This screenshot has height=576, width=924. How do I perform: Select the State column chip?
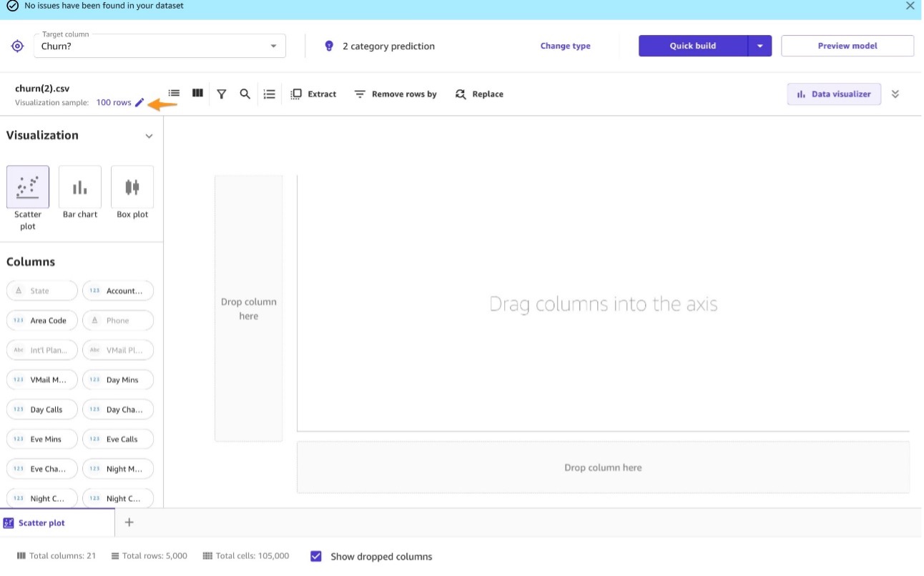click(x=42, y=291)
